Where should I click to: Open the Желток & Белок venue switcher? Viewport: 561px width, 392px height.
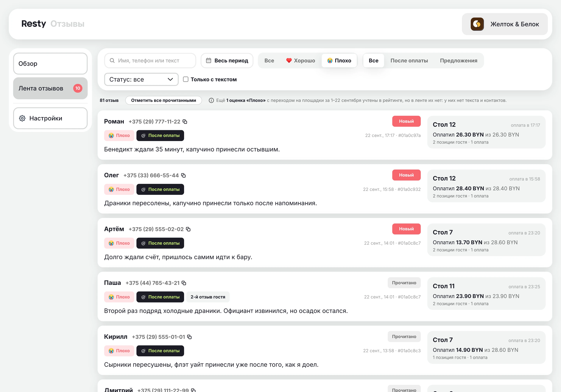(x=505, y=24)
